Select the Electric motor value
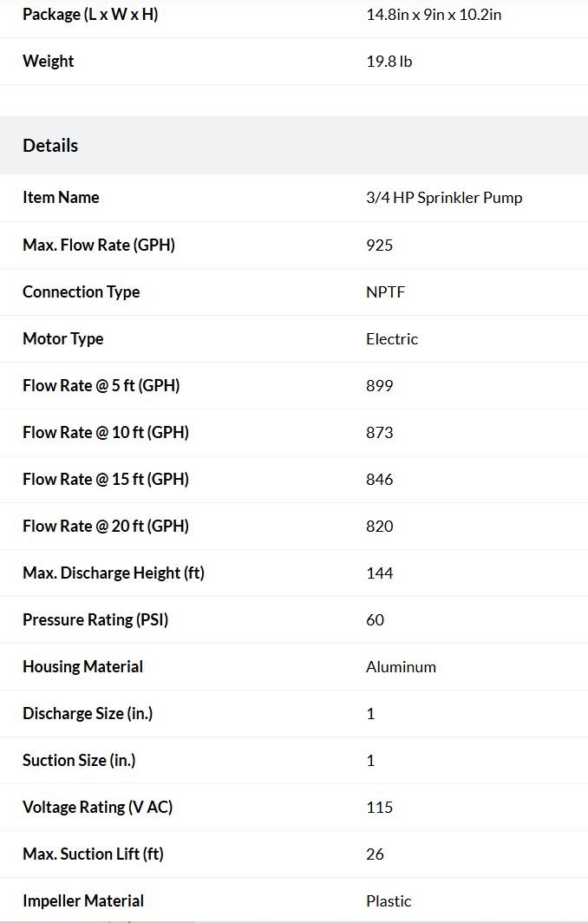 click(391, 338)
